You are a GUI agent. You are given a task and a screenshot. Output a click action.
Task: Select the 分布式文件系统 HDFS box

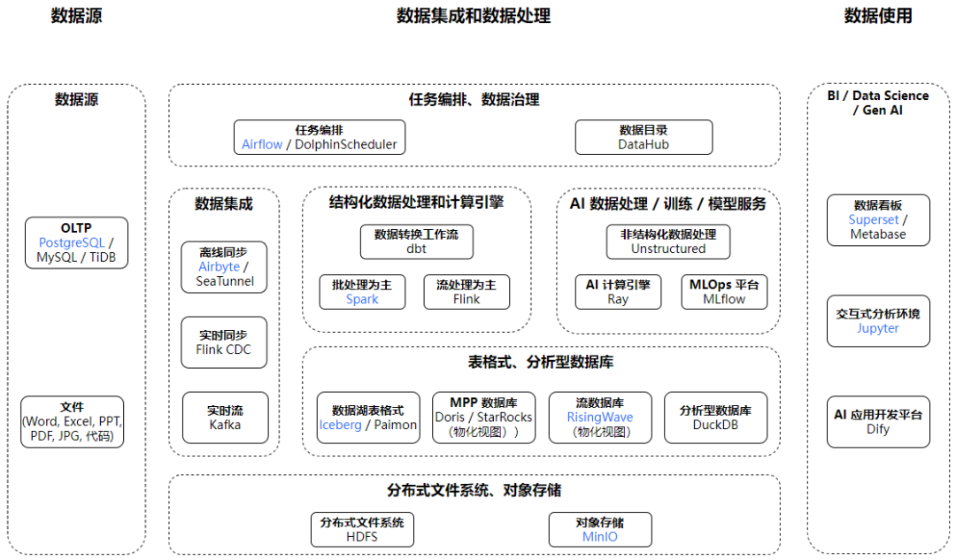[362, 530]
